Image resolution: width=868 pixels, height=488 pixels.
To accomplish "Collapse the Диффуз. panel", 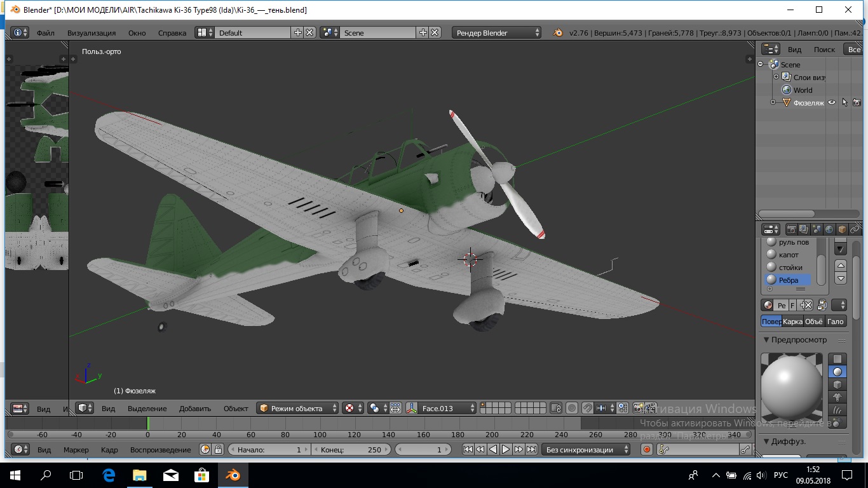I will pyautogui.click(x=767, y=442).
